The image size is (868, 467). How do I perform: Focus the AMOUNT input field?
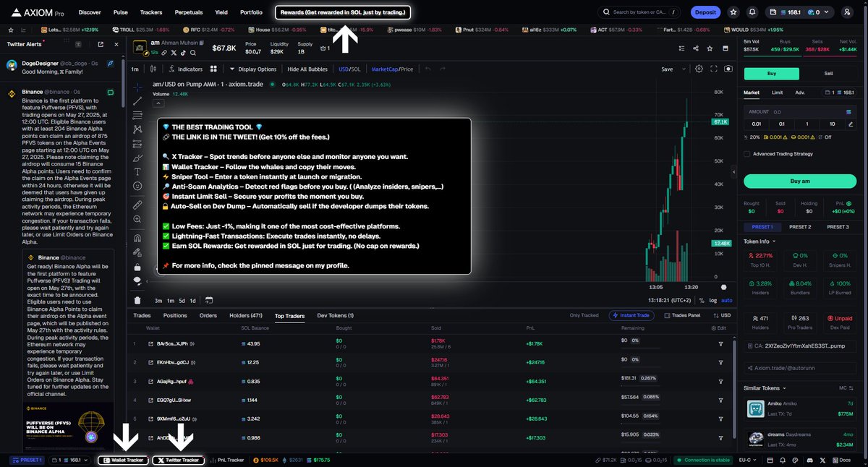(x=799, y=112)
